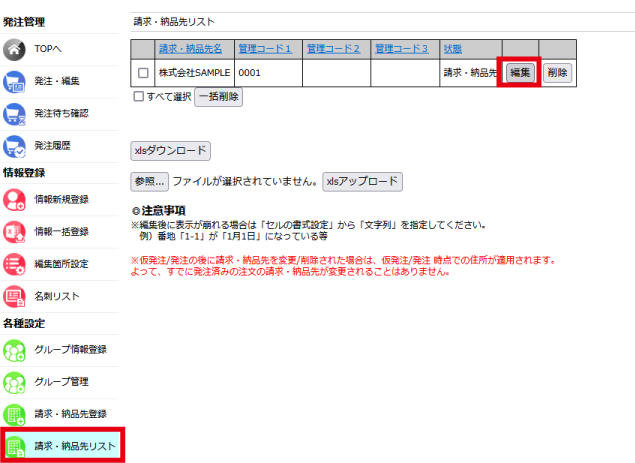
Task: Open the 発注履歴 icon
Action: pos(15,146)
